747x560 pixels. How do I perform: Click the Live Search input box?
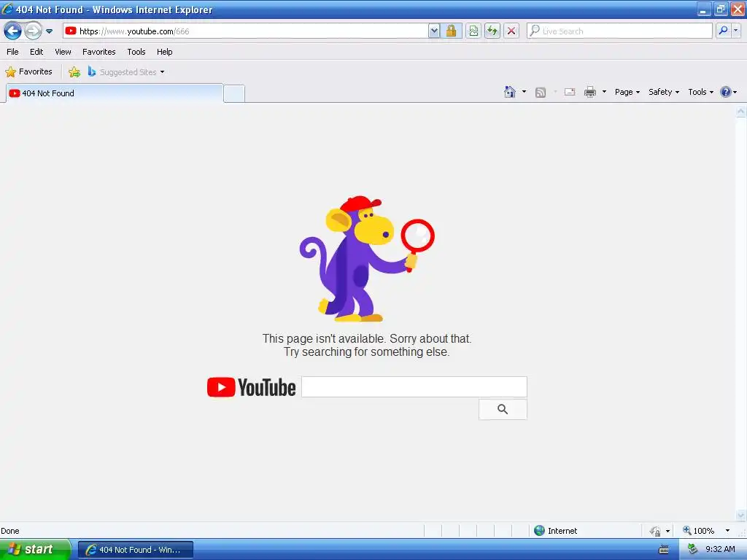point(619,31)
